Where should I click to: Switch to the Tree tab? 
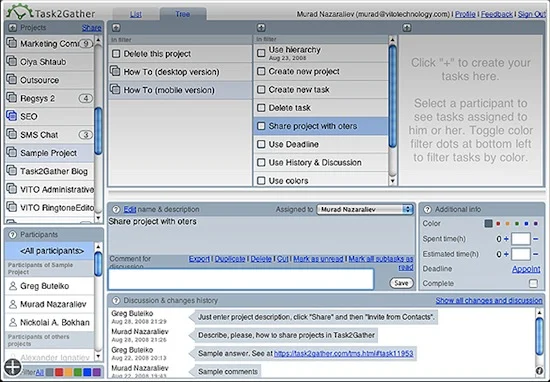pyautogui.click(x=183, y=14)
